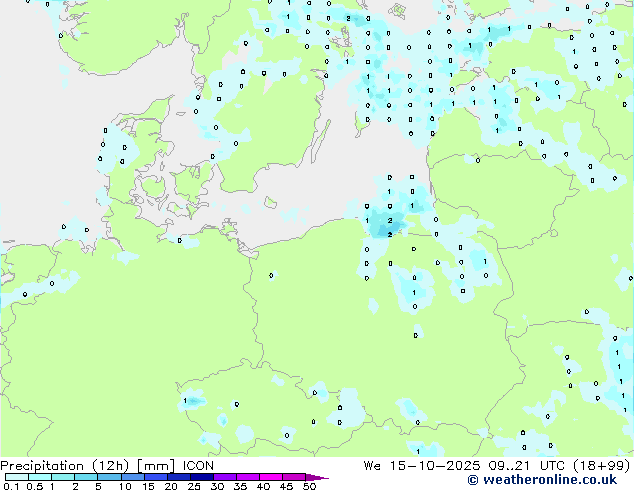
Task: Click the '50' legend scale label
Action: point(309,486)
